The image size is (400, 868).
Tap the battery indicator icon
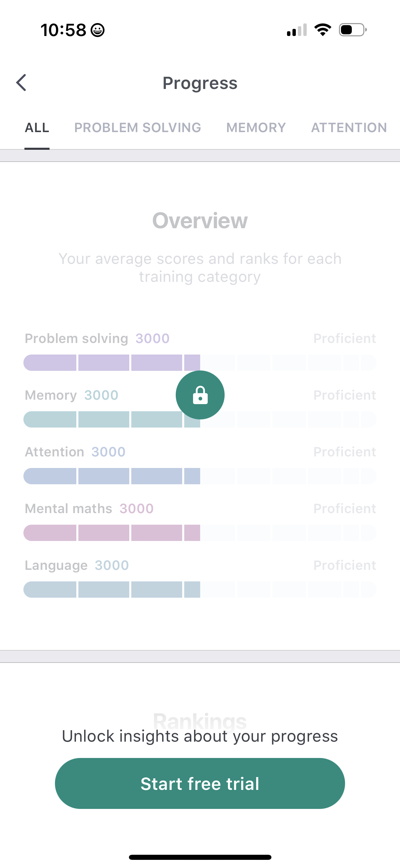tap(353, 30)
